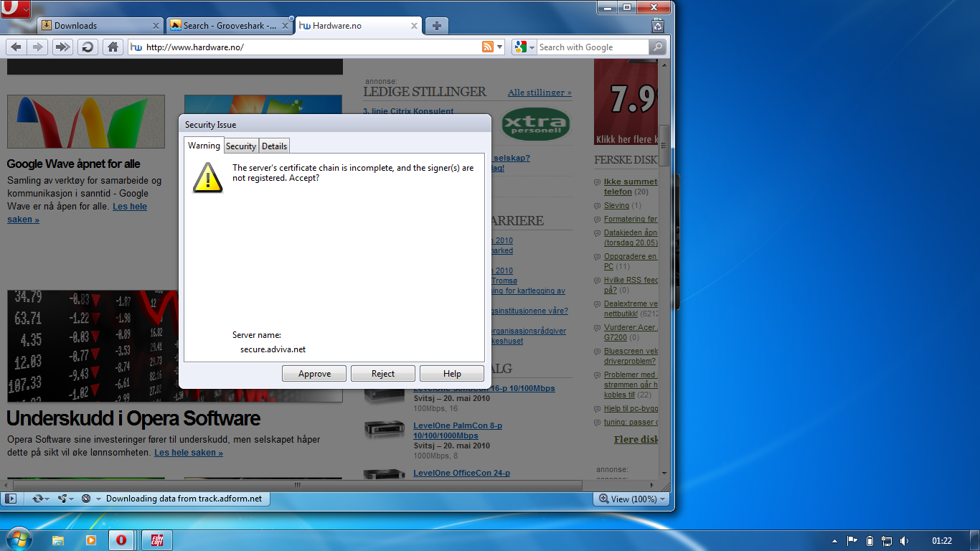Close the Hardware.no tab
This screenshot has height=551, width=980.
point(414,26)
